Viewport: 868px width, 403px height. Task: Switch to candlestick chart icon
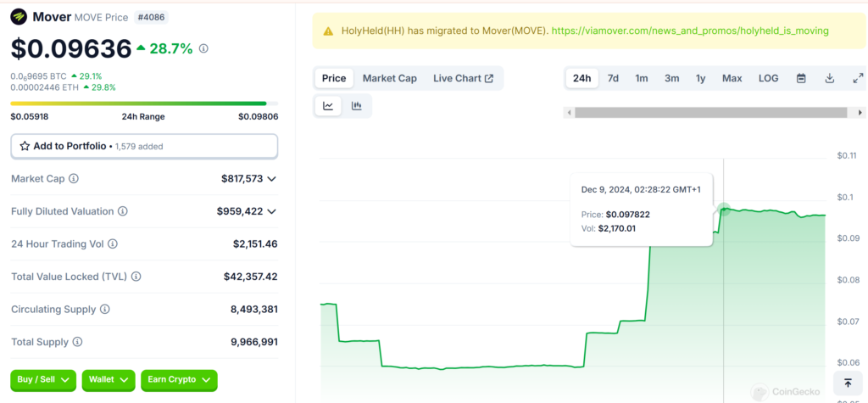point(357,106)
